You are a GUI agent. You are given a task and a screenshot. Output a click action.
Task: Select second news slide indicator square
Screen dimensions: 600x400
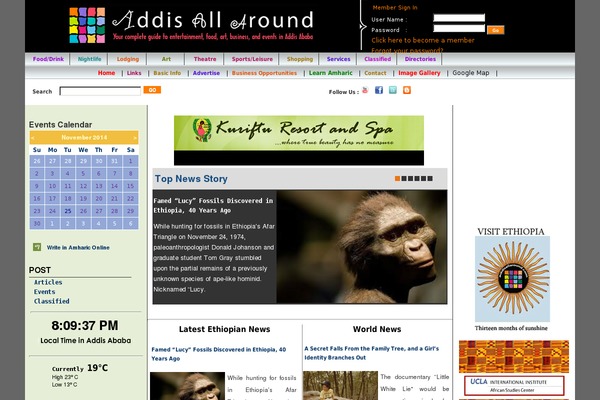coord(404,179)
